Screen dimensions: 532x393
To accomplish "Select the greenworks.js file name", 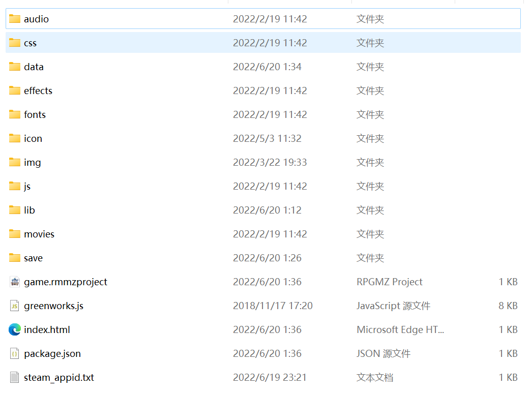I will (53, 306).
